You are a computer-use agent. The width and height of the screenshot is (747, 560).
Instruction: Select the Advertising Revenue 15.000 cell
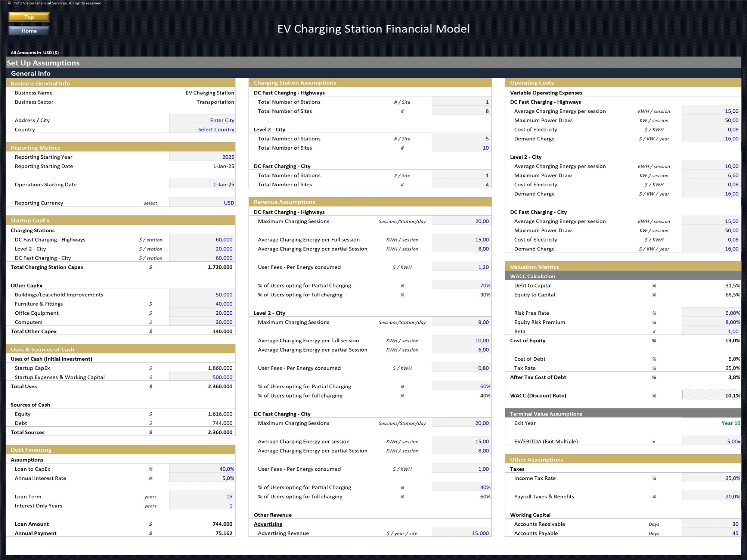462,533
